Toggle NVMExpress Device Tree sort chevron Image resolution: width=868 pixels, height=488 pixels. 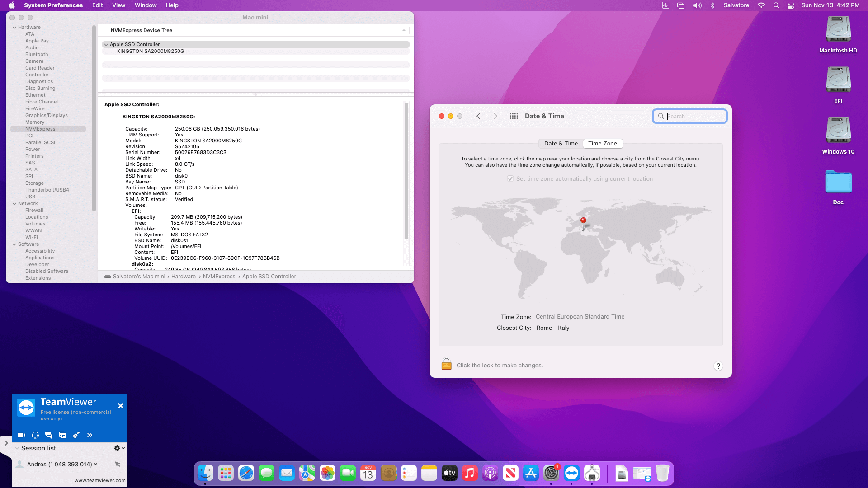[404, 30]
